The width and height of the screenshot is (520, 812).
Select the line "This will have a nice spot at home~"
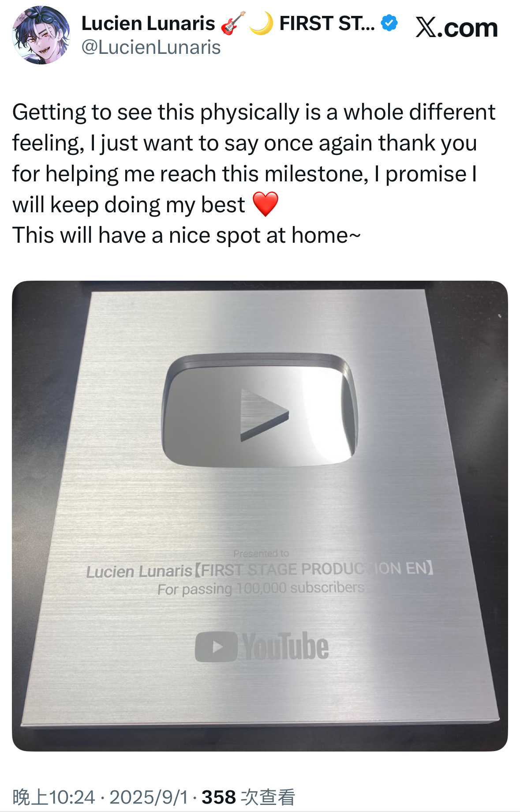point(187,235)
